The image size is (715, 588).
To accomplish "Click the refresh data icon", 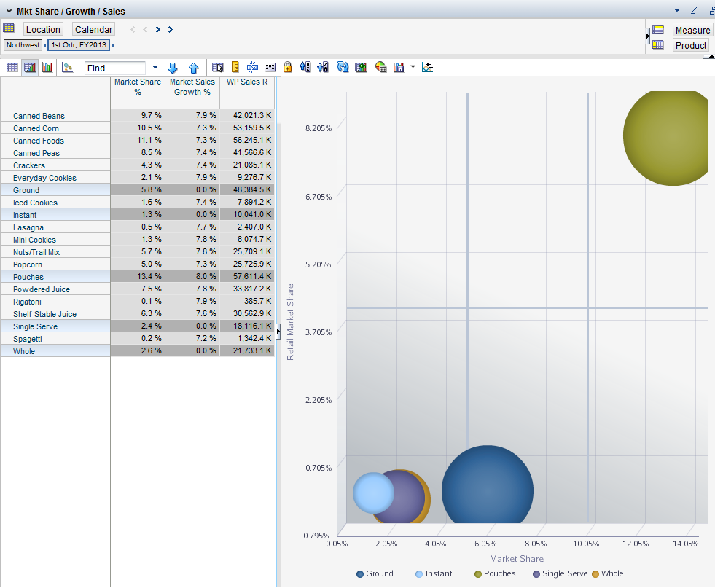I will [x=343, y=68].
